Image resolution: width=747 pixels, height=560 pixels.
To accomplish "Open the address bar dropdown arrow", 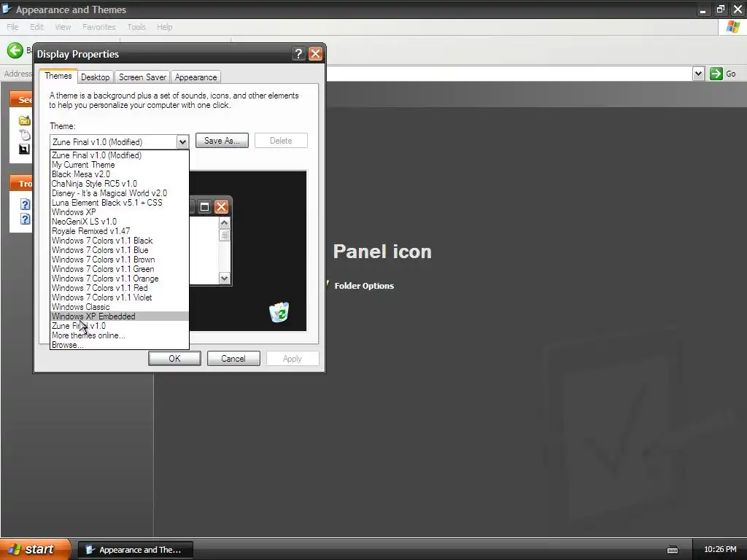I will point(698,74).
